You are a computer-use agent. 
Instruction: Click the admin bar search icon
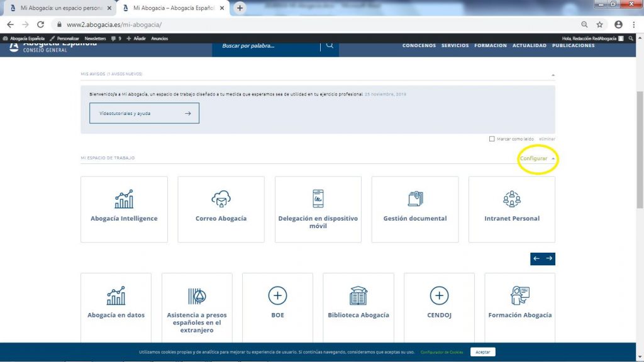(631, 38)
